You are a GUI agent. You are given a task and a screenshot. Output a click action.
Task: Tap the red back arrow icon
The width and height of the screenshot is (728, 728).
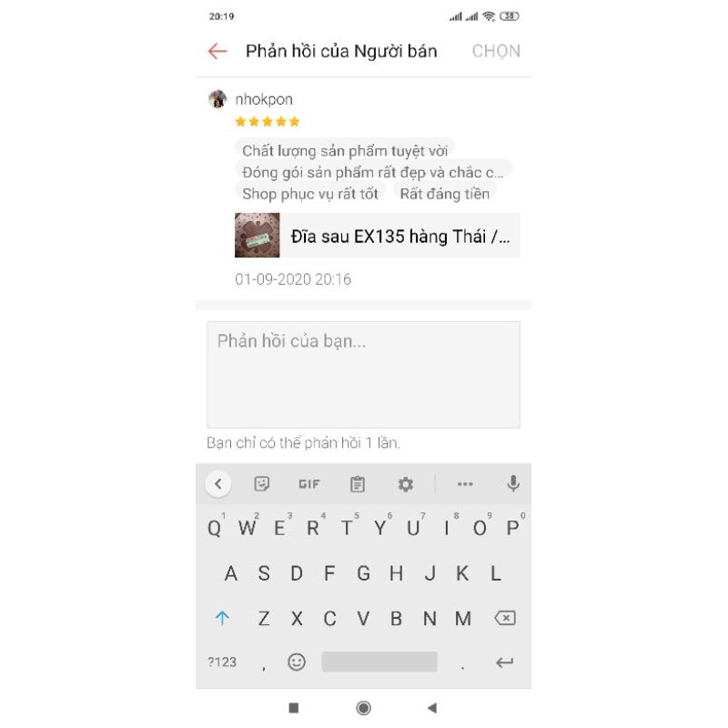217,51
